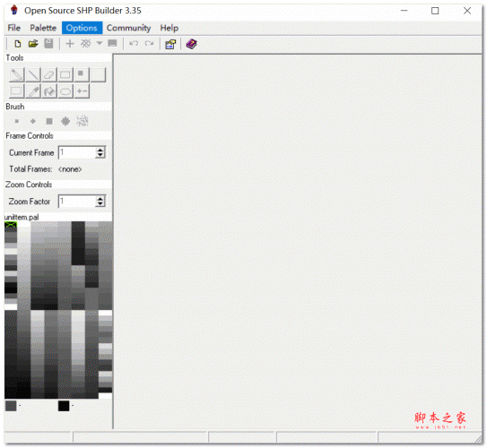Image resolution: width=487 pixels, height=448 pixels.
Task: Open the toolbar dropdown arrow
Action: click(x=99, y=43)
